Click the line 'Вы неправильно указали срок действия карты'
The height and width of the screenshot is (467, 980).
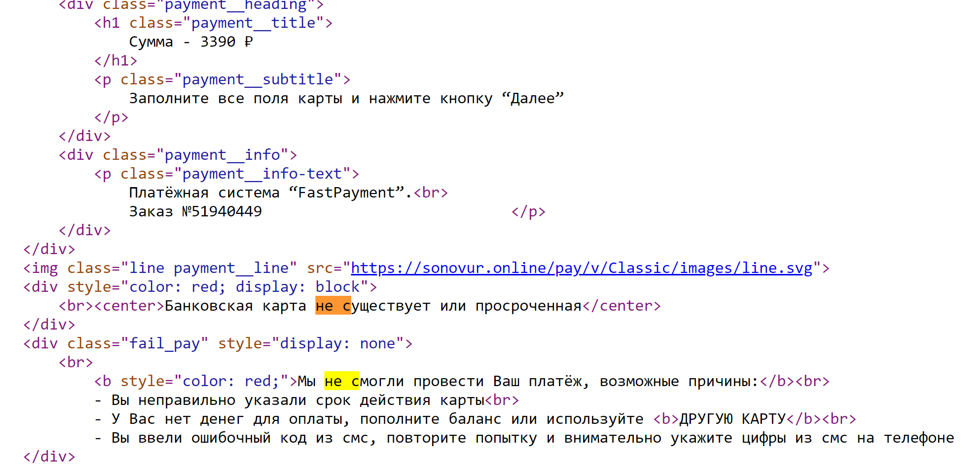[298, 400]
